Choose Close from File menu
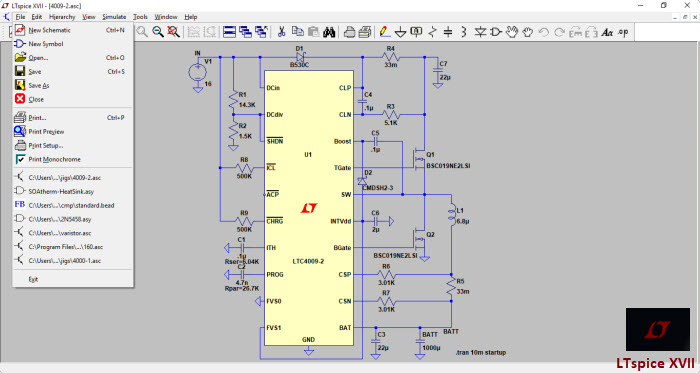Viewport: 700px width, 373px height. pyautogui.click(x=73, y=99)
